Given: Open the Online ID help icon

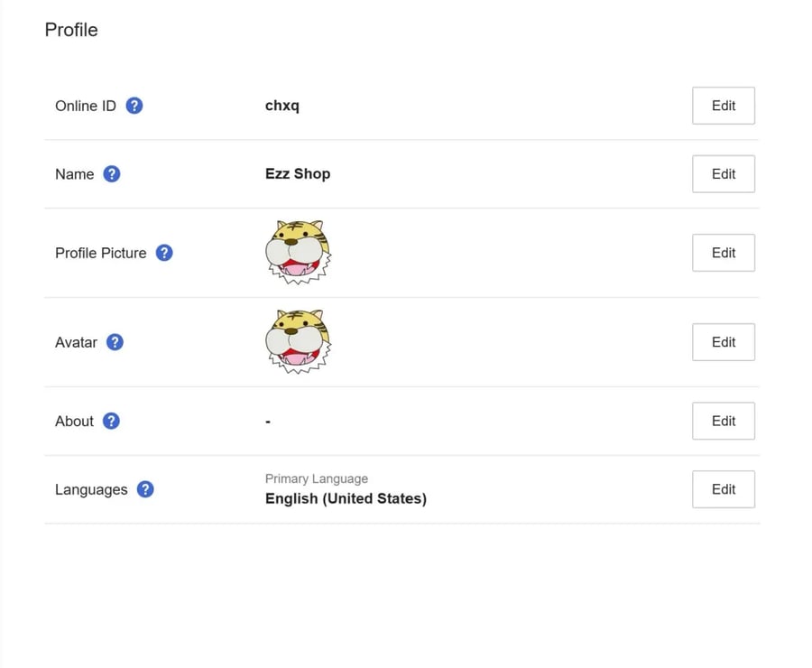Looking at the screenshot, I should 134,106.
